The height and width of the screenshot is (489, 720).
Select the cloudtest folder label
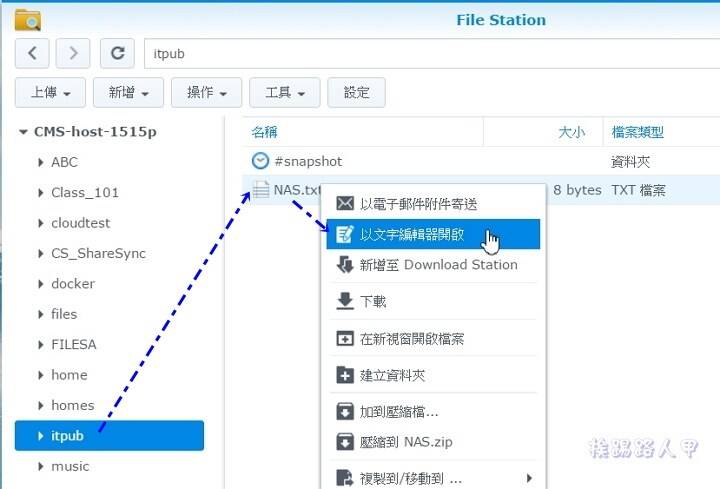point(80,223)
